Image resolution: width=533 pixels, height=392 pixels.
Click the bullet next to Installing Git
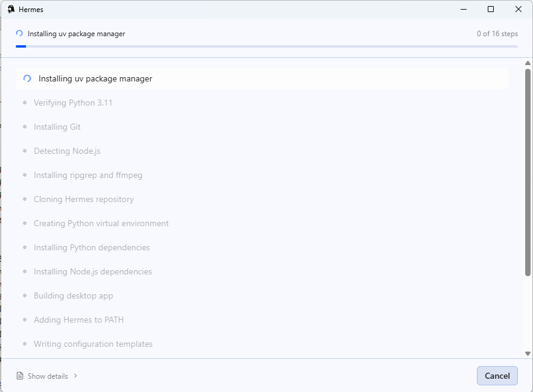pyautogui.click(x=25, y=127)
